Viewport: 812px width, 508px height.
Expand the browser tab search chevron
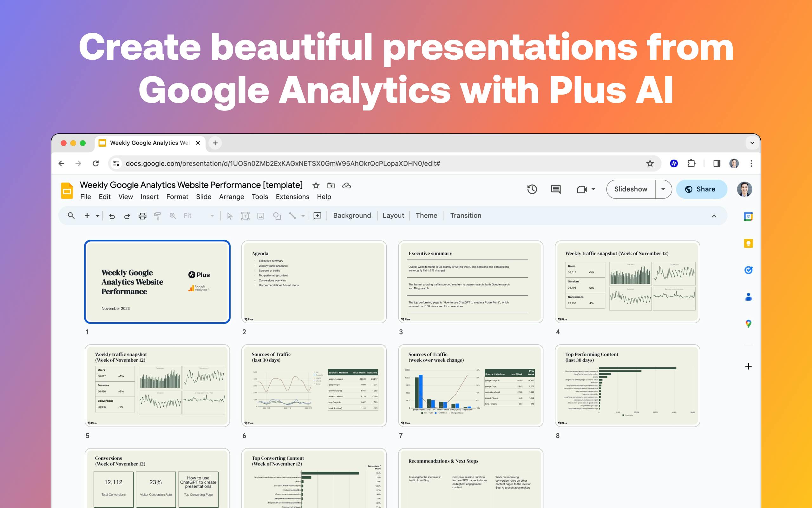[752, 143]
